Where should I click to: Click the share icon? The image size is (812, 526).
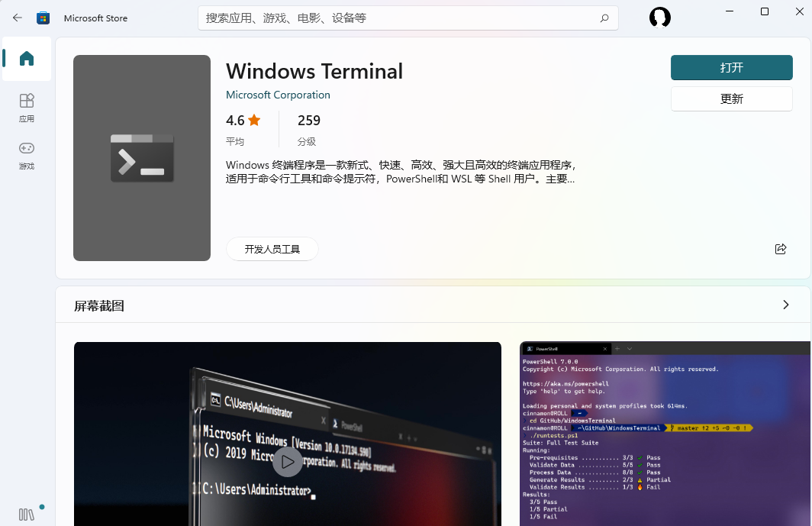pos(781,250)
